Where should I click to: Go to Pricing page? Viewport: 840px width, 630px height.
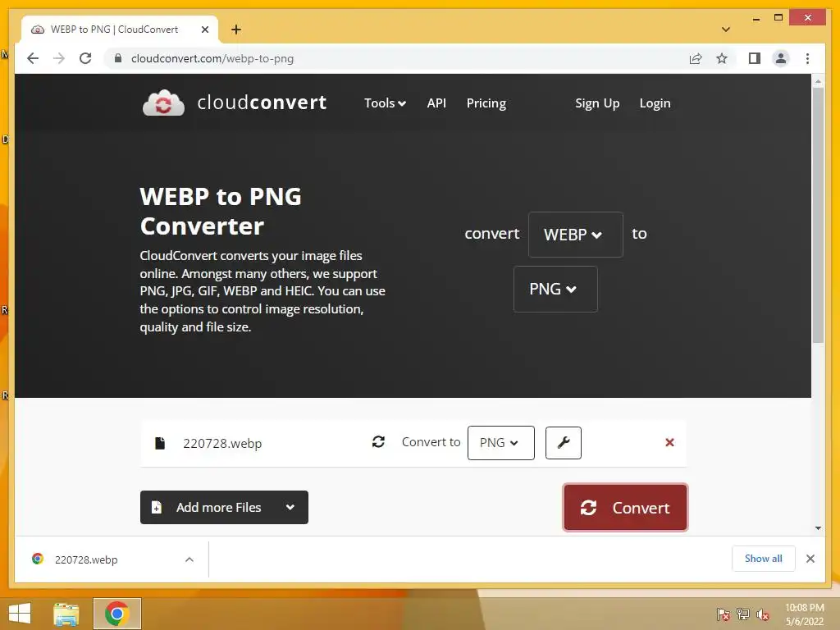point(486,103)
